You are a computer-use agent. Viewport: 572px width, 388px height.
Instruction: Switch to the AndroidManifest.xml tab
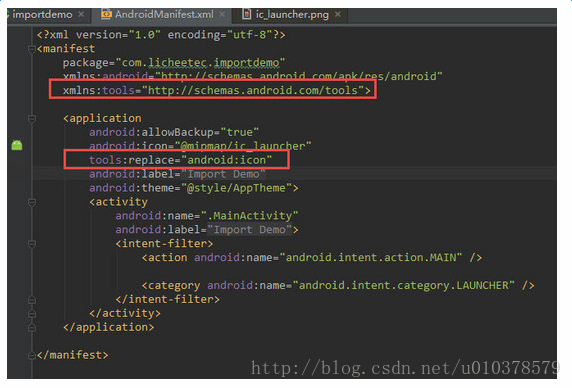pyautogui.click(x=164, y=15)
